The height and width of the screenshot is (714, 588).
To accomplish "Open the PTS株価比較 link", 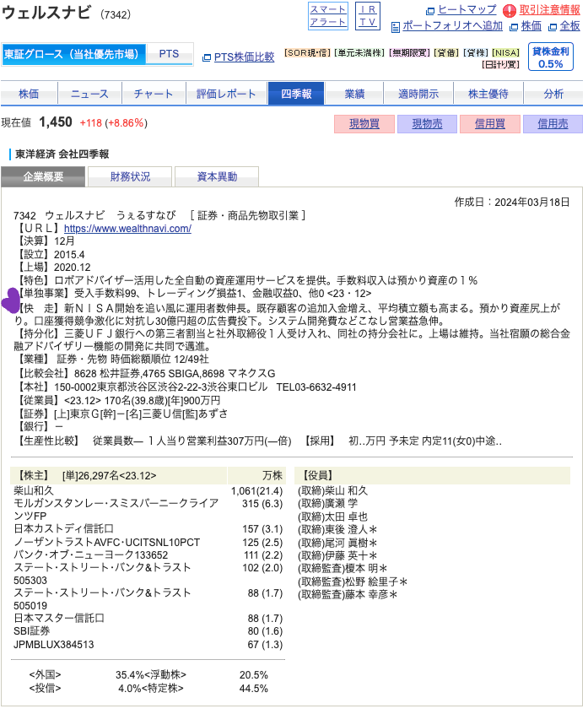I will tap(244, 57).
